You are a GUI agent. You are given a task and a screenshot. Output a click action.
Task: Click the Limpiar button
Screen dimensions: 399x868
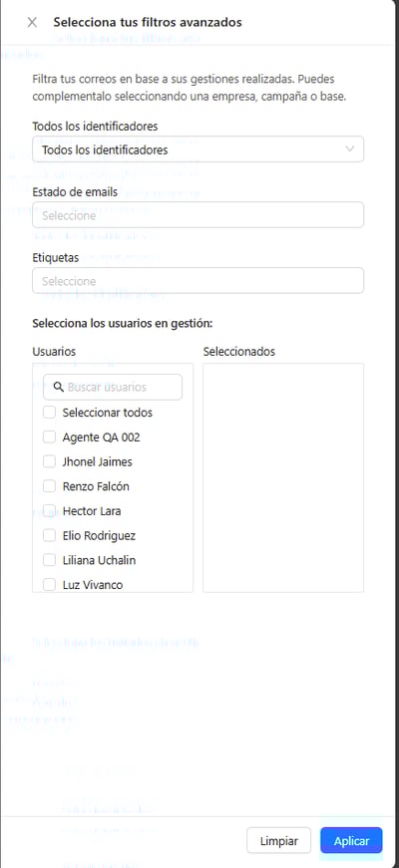pos(279,840)
